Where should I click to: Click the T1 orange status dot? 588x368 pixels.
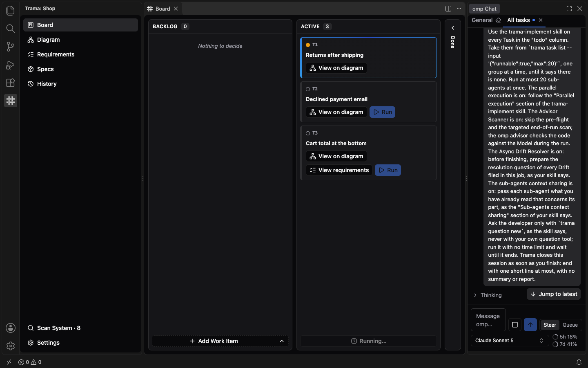click(x=308, y=45)
